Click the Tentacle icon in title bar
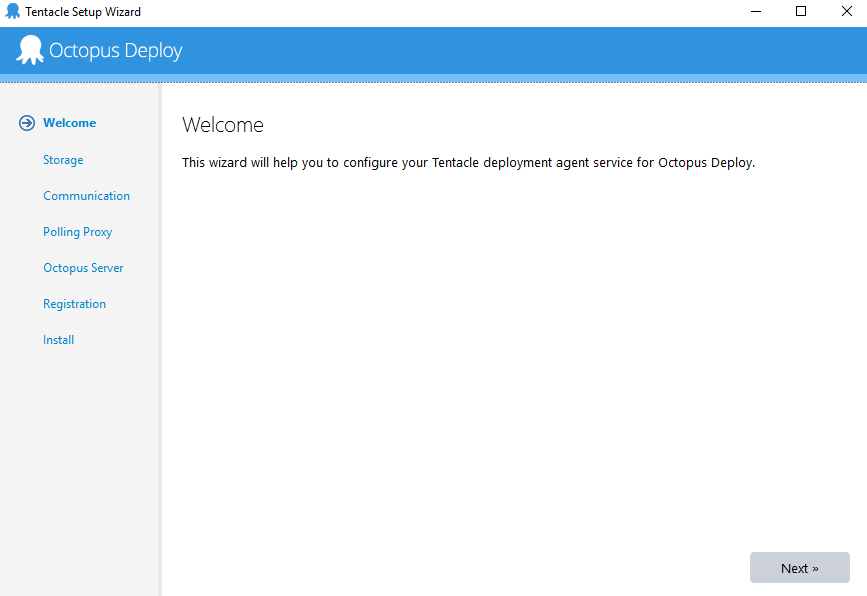This screenshot has width=867, height=596. [x=12, y=11]
